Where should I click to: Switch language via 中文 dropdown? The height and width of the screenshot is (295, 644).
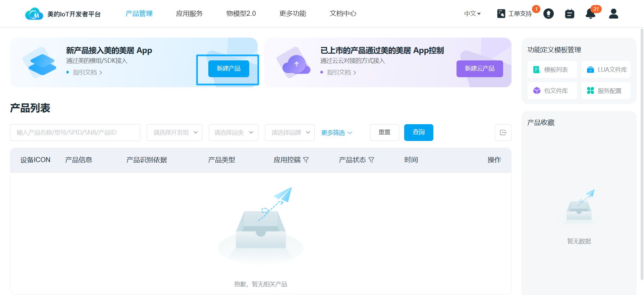[472, 14]
